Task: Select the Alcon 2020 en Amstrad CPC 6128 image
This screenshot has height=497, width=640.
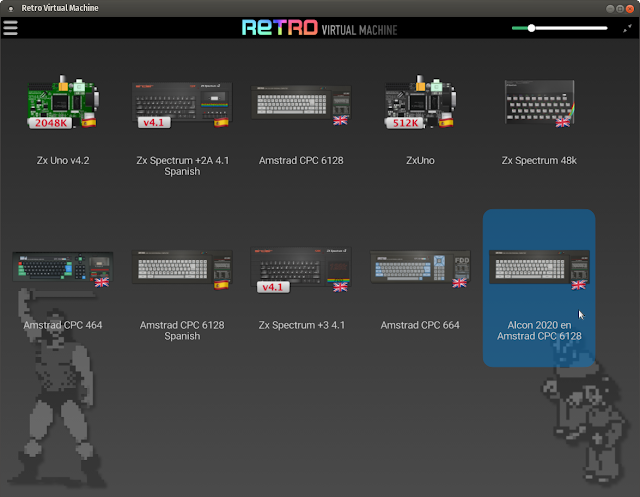Action: 540,269
